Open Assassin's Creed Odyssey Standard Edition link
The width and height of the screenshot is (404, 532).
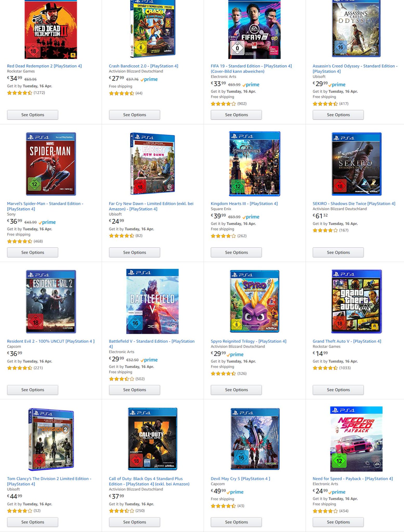tap(355, 69)
